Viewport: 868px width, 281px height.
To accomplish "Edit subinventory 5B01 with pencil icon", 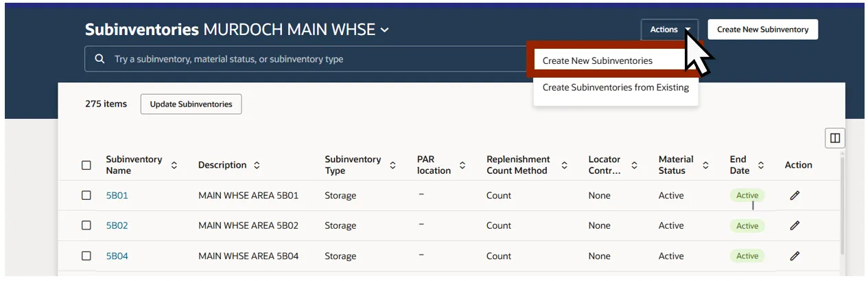I will click(x=795, y=195).
